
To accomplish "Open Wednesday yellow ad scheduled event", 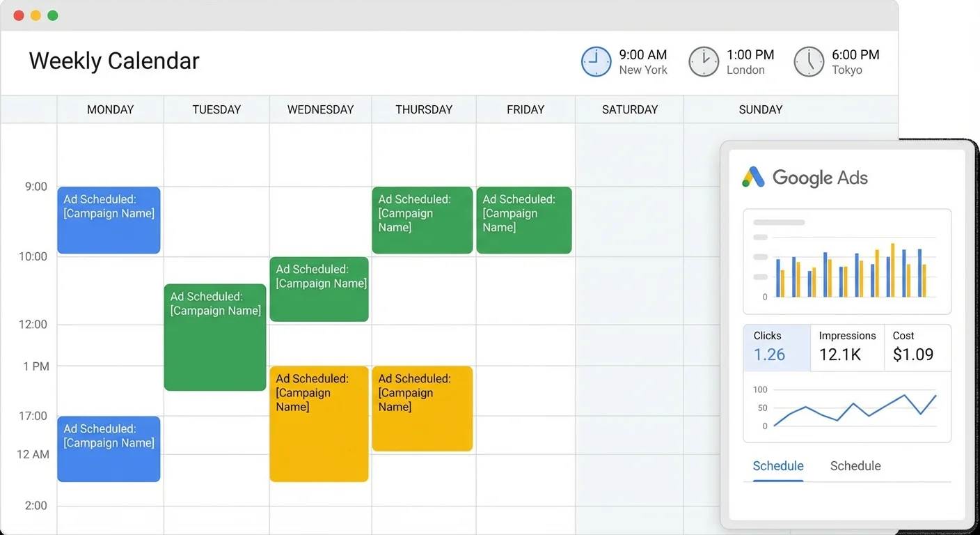I will [319, 424].
